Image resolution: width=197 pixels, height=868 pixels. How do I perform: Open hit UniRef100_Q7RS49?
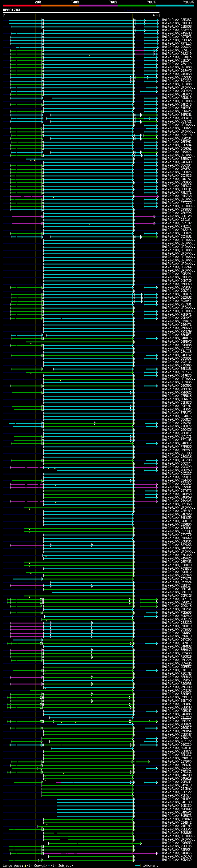coord(177,738)
